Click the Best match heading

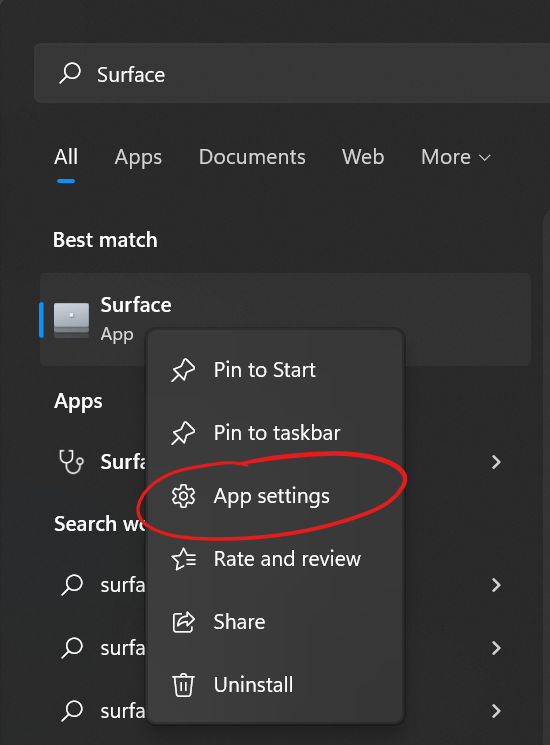pyautogui.click(x=105, y=240)
